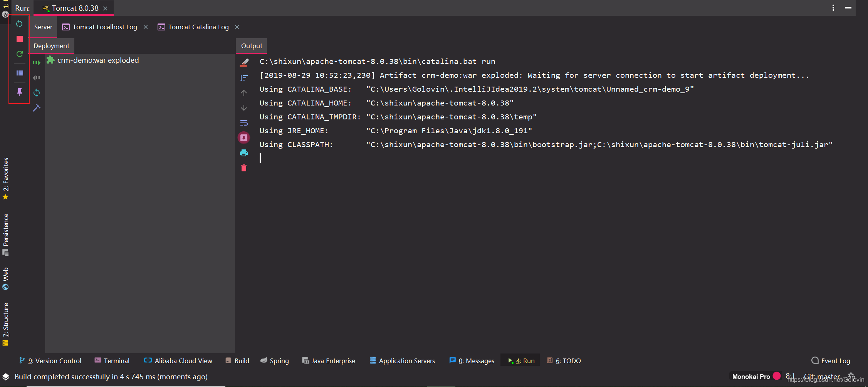Click the green Update application icon
This screenshot has height=387, width=868.
pos(20,54)
